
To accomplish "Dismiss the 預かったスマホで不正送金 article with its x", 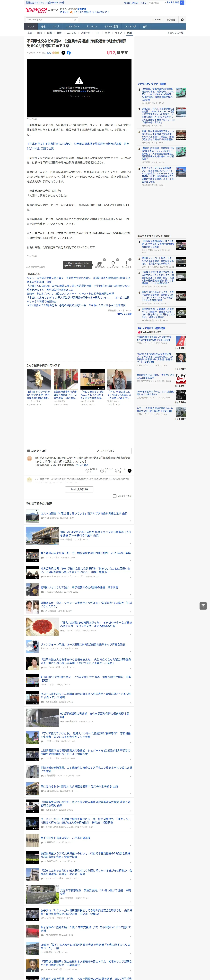I will pos(131,543).
